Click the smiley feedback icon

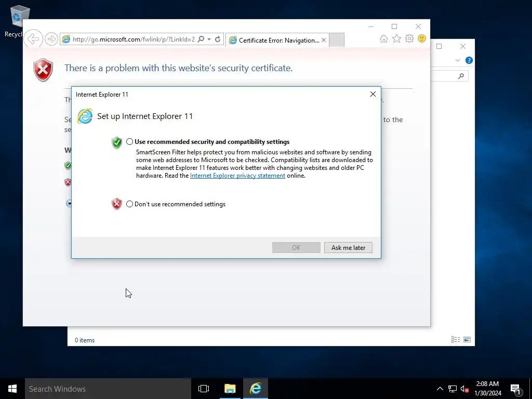click(422, 38)
